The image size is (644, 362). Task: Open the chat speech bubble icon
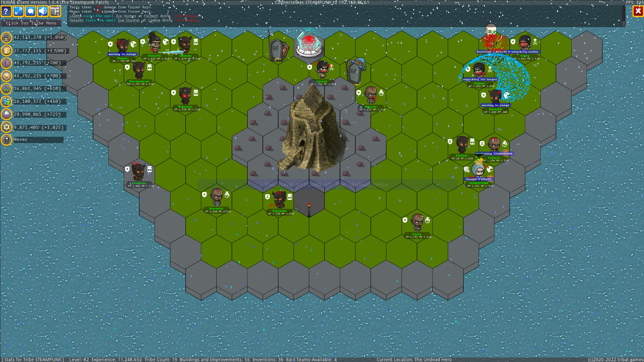tap(31, 11)
